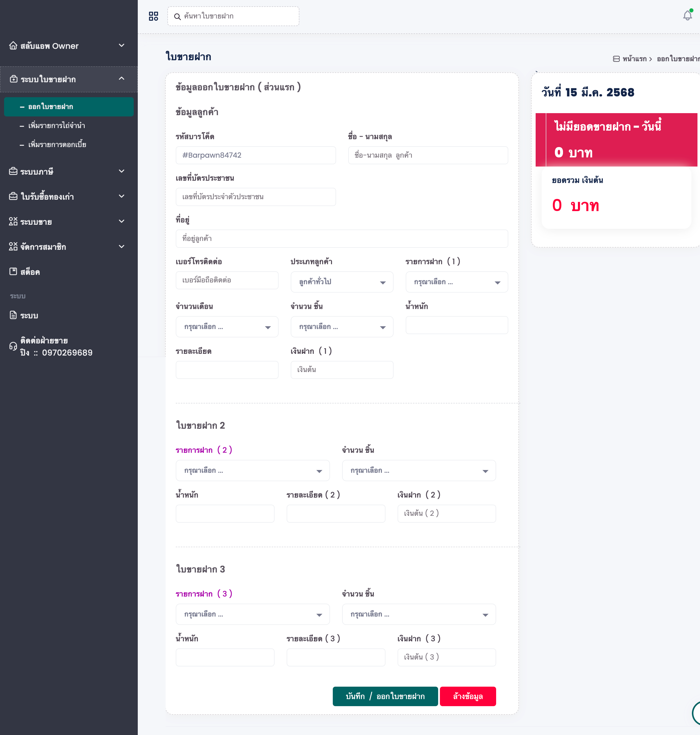The height and width of the screenshot is (735, 700).
Task: Open the จำนวนเดือน dropdown
Action: point(227,327)
